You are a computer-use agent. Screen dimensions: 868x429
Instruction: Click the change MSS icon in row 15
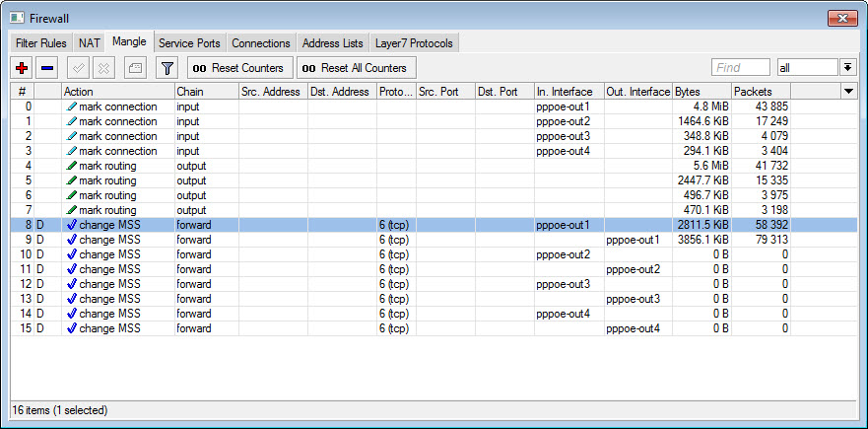click(x=71, y=328)
